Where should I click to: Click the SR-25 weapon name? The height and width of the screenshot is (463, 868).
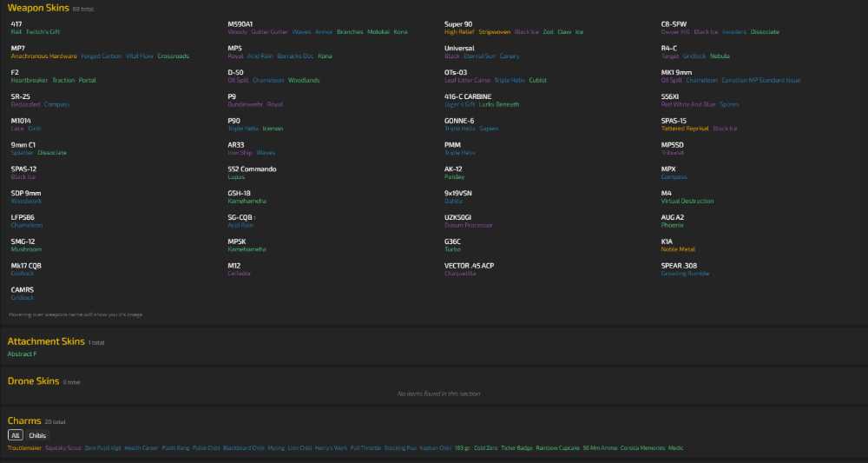pyautogui.click(x=21, y=97)
